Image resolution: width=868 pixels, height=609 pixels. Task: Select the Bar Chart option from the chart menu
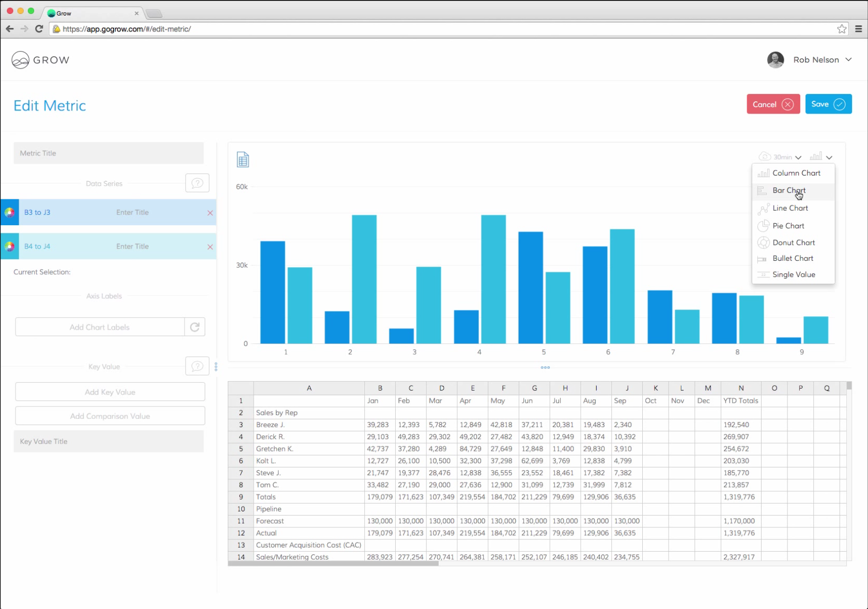click(x=788, y=190)
